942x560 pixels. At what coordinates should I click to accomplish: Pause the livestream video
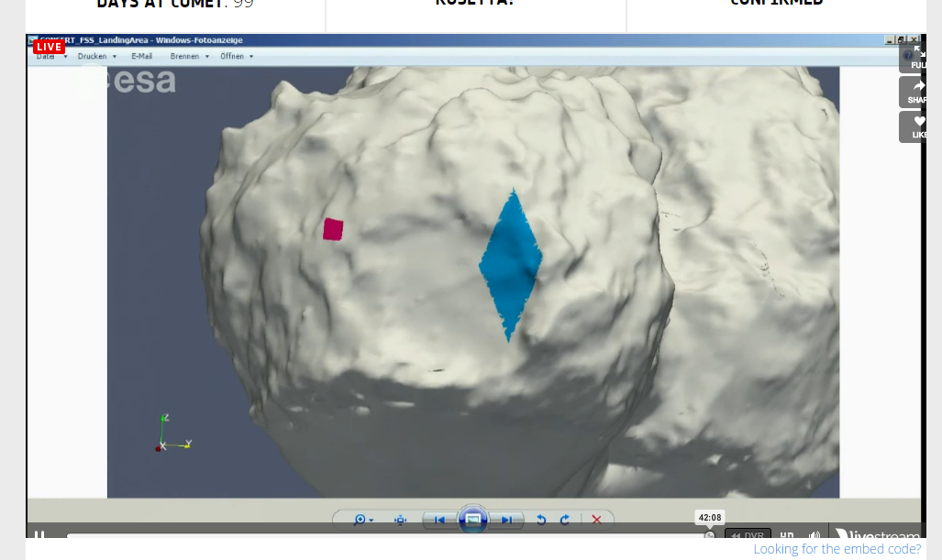pyautogui.click(x=39, y=534)
